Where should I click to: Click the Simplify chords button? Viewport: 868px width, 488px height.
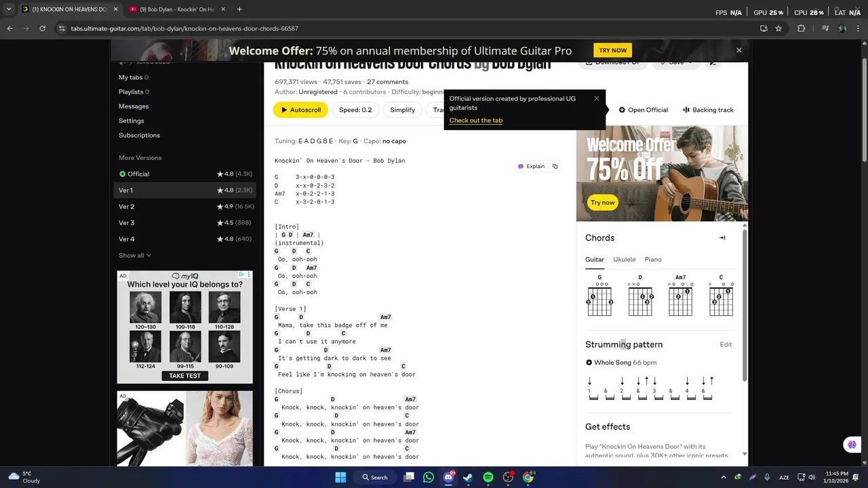point(402,110)
